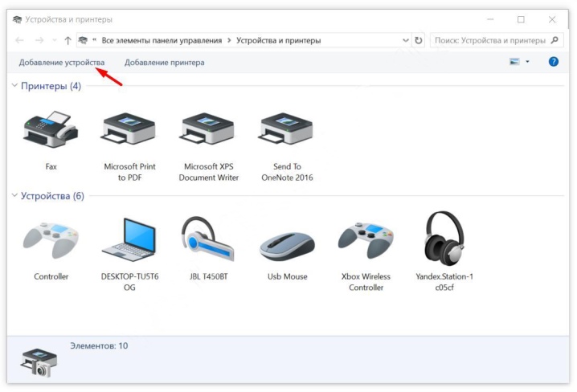
Task: Select the DESKTOP-TU5T6OG laptop device
Action: click(x=129, y=239)
